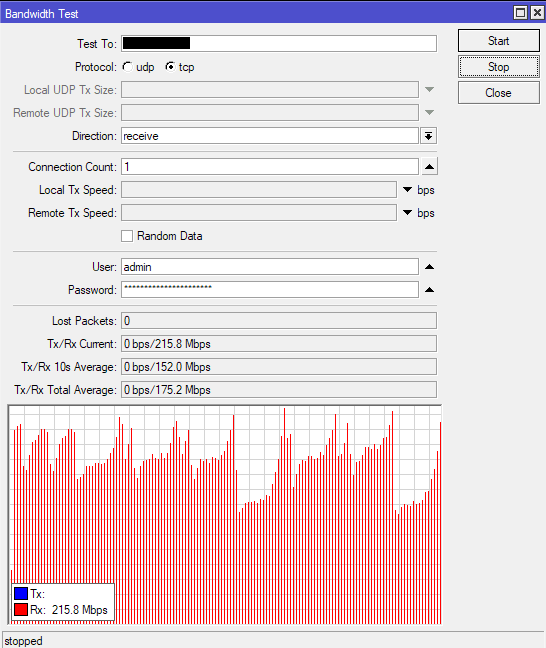Click the stopped status bar text
Viewport: 546px width, 648px height.
[24, 641]
